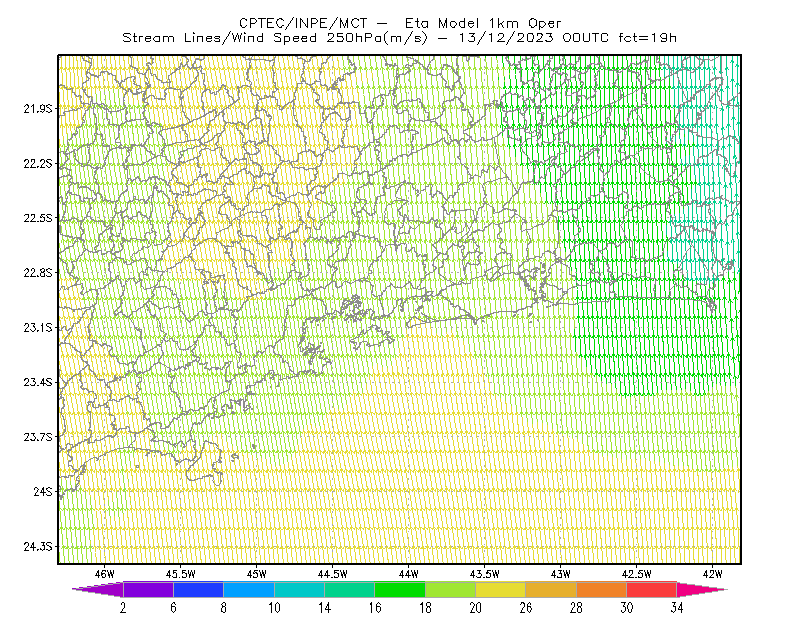The width and height of the screenshot is (800, 618).
Task: Click the bright green 16-18 colorbar segment
Action: (400, 589)
